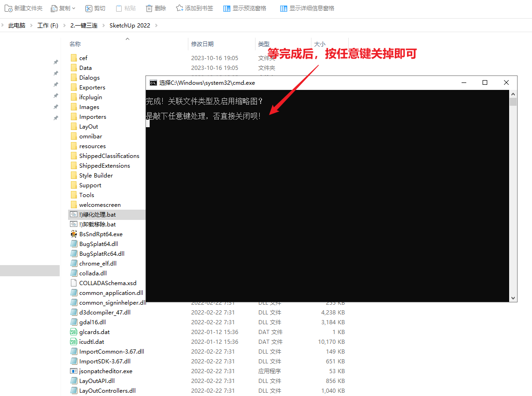
Task: Select 此电脑 in the address breadcrumb
Action: [x=17, y=26]
